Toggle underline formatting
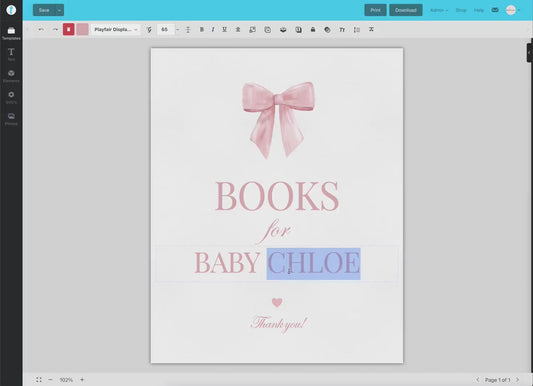Image resolution: width=533 pixels, height=386 pixels. tap(224, 30)
